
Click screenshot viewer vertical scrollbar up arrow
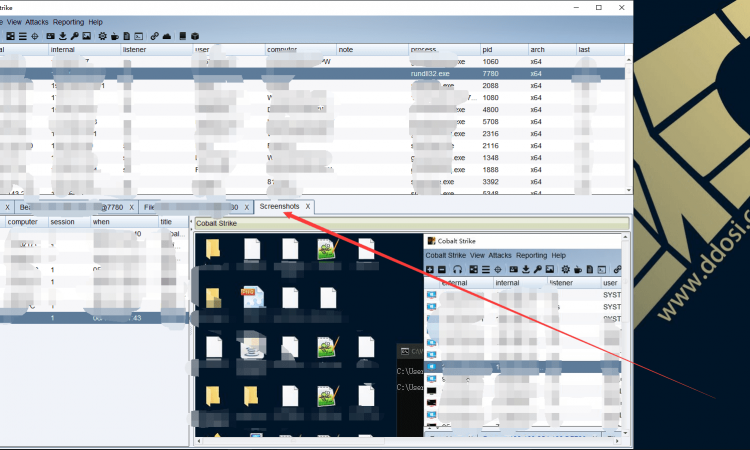point(625,237)
